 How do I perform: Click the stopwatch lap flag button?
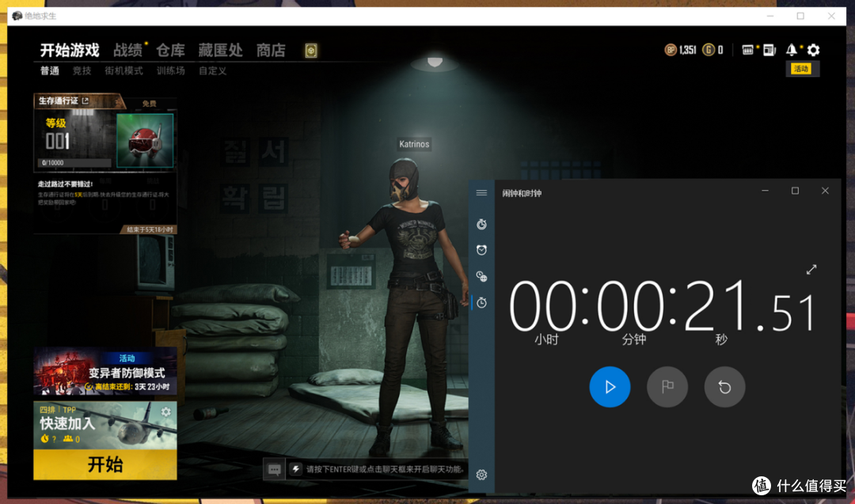point(667,387)
